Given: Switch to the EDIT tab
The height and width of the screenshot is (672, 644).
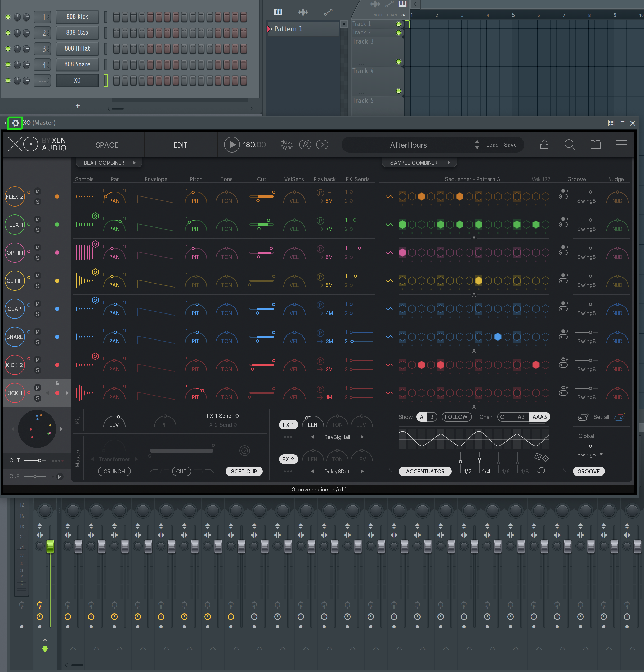Looking at the screenshot, I should (x=180, y=145).
